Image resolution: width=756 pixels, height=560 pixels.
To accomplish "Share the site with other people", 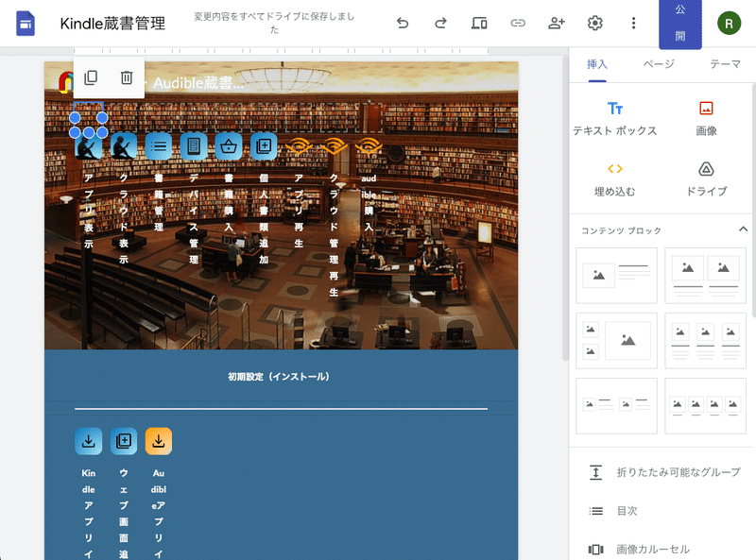I will click(557, 23).
